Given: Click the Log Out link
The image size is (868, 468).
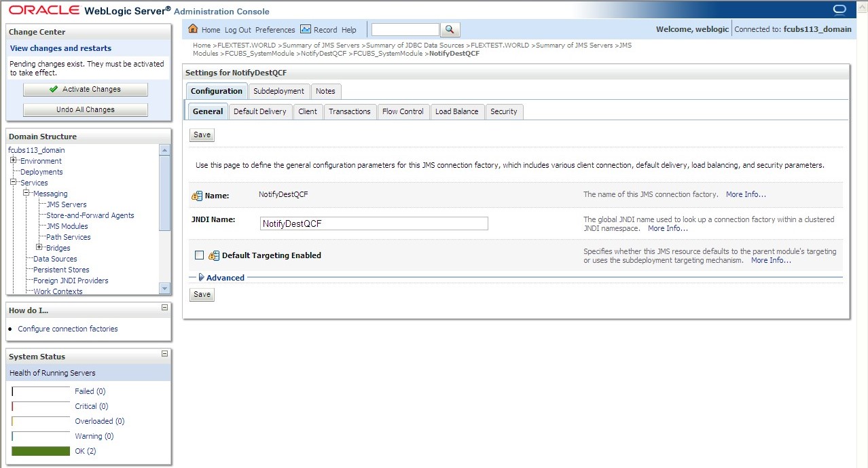Looking at the screenshot, I should 238,30.
